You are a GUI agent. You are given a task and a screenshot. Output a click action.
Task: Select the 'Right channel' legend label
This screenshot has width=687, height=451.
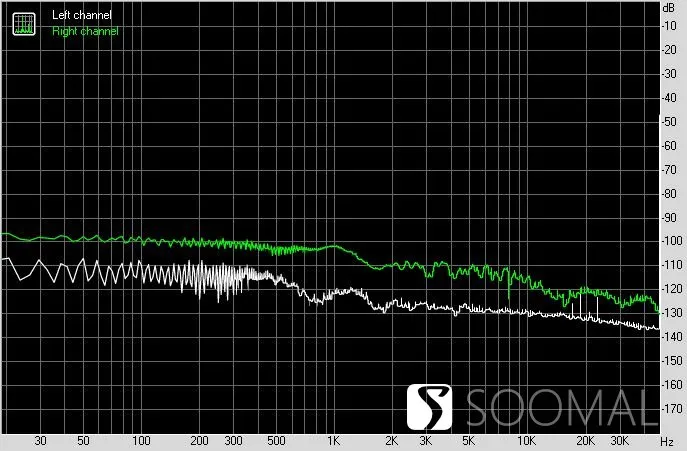[x=85, y=31]
